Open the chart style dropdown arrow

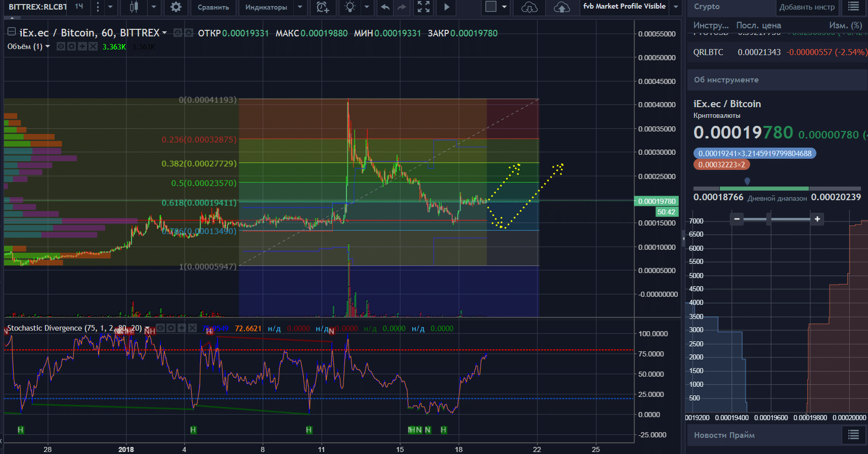click(154, 7)
